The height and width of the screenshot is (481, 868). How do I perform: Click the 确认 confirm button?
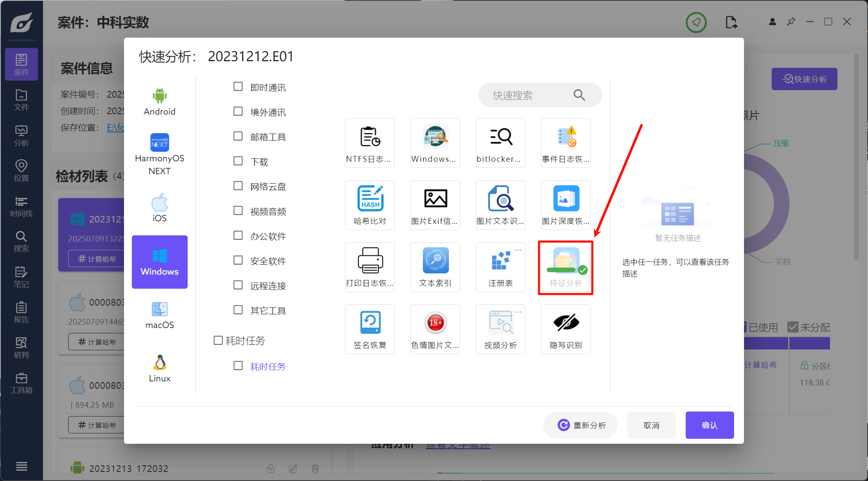pos(709,425)
